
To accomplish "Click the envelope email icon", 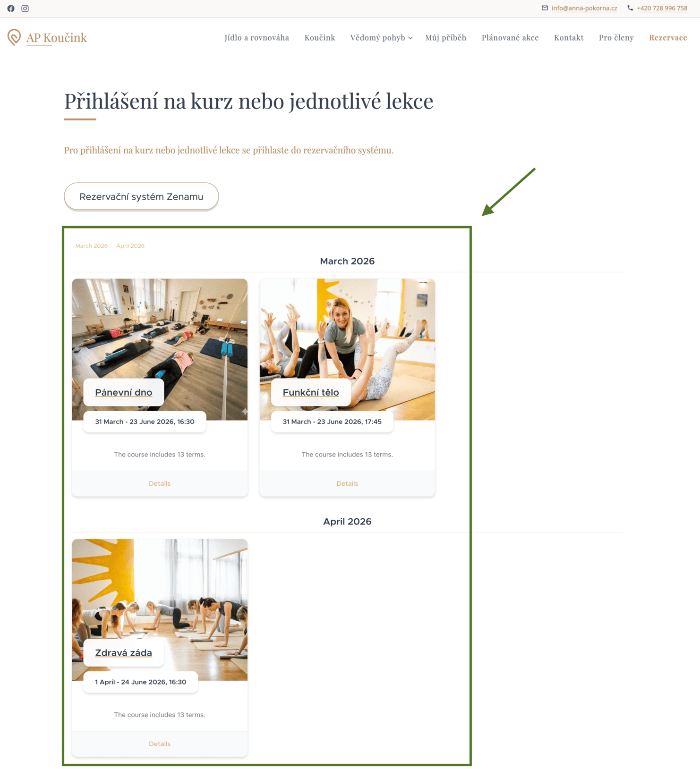I will click(545, 8).
